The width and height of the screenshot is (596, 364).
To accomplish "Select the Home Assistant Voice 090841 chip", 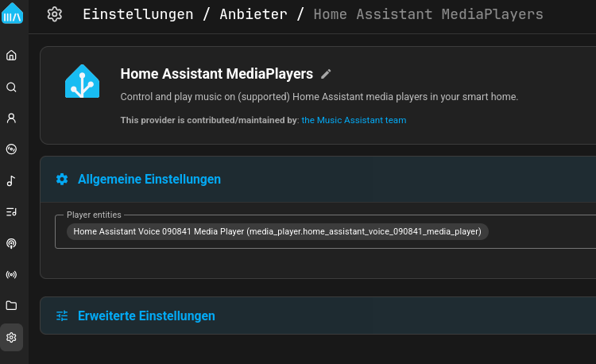I will [277, 231].
